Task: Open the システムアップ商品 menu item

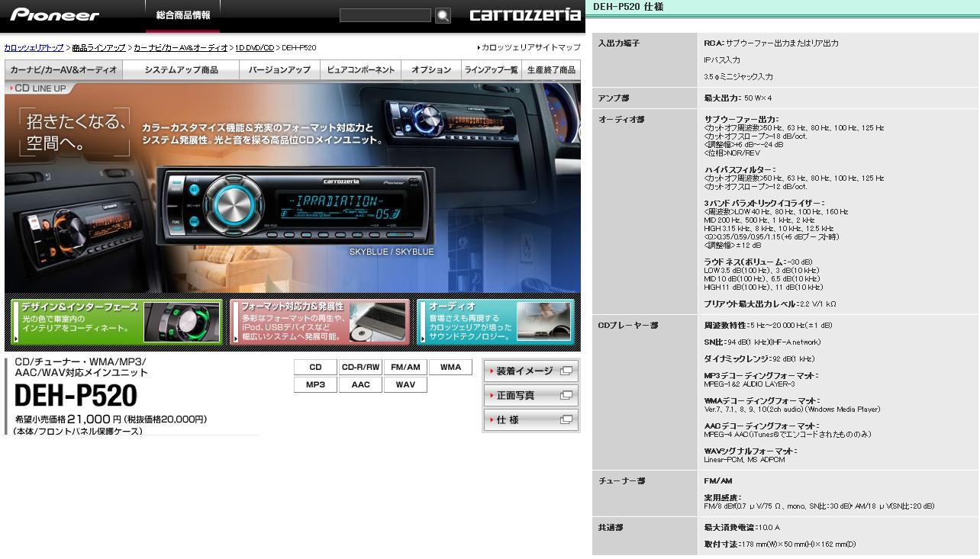Action: point(181,70)
